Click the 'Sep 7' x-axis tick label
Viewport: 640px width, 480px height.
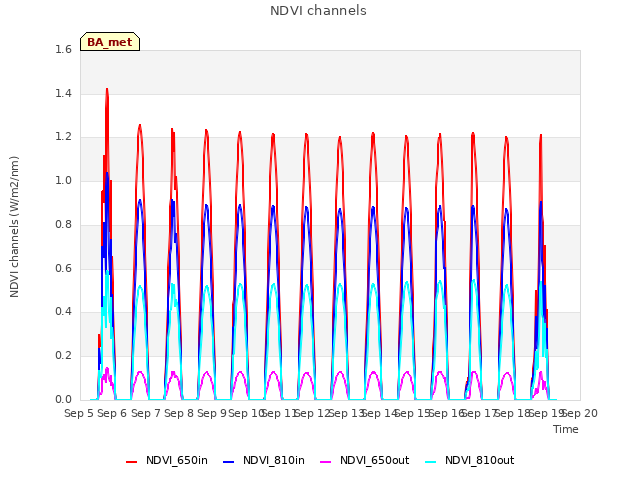146,413
